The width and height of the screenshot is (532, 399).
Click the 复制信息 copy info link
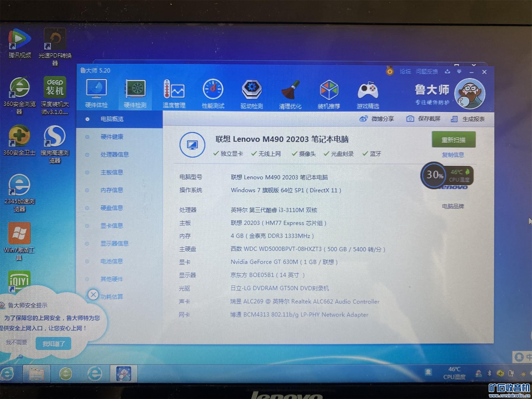click(453, 155)
